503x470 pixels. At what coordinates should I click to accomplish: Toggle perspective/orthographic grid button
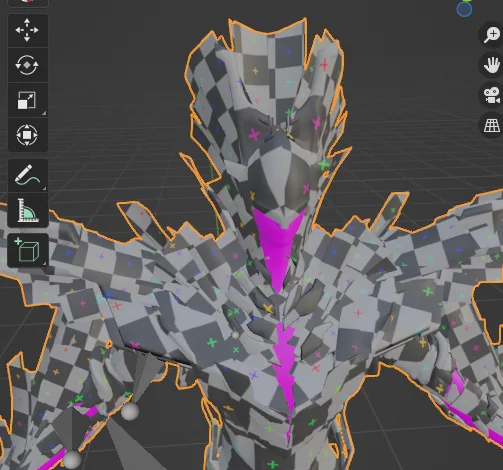coord(492,126)
